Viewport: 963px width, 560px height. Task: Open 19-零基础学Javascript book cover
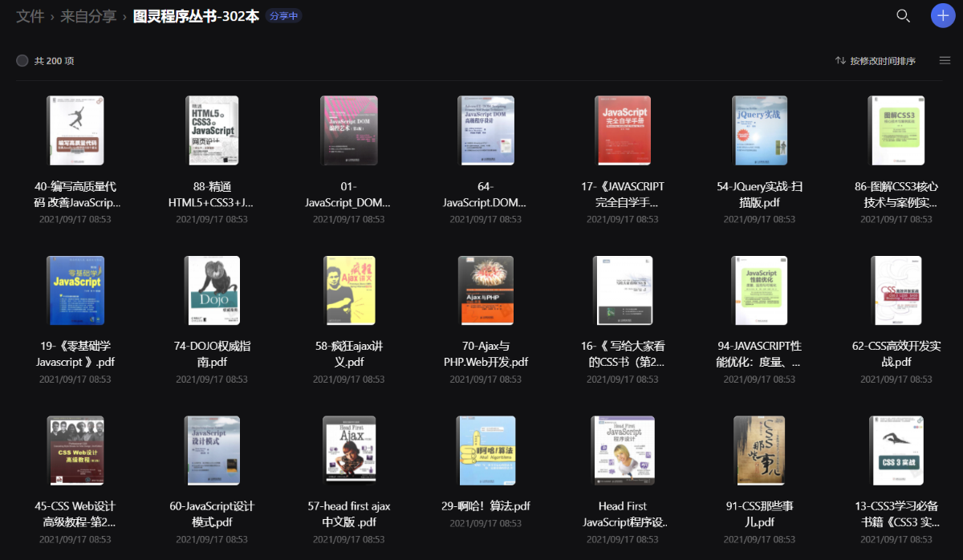tap(75, 290)
